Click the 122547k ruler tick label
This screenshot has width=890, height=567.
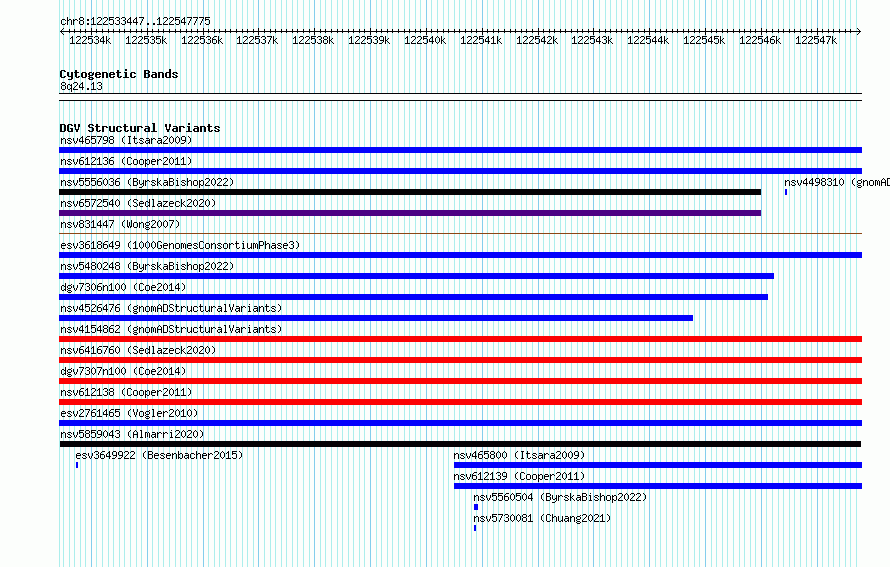[816, 40]
